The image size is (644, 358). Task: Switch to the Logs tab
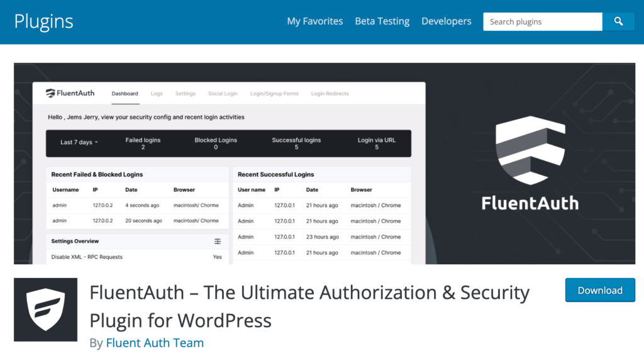[x=157, y=94]
